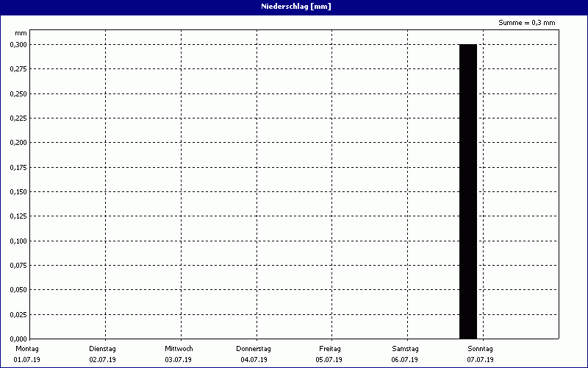Click the Freitag day label
The height and width of the screenshot is (368, 588).
pyautogui.click(x=329, y=348)
